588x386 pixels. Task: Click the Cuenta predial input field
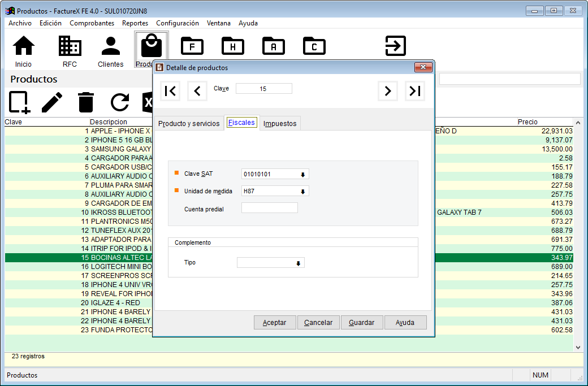pyautogui.click(x=269, y=208)
